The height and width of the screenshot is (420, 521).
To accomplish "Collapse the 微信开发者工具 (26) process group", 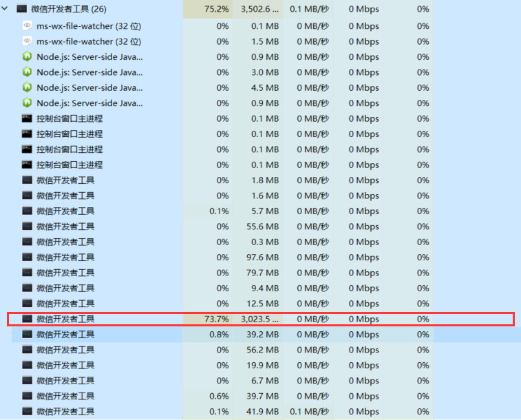I will pyautogui.click(x=5, y=9).
